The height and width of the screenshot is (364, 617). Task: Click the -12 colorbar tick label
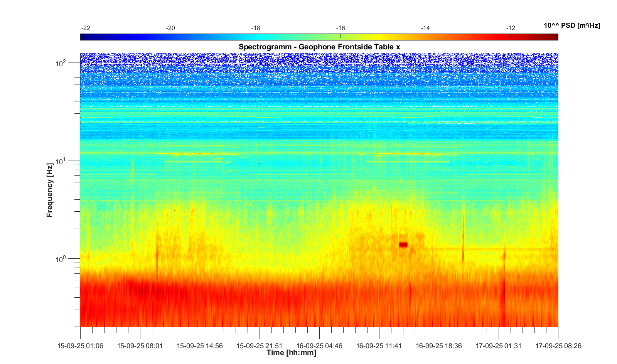coord(510,28)
